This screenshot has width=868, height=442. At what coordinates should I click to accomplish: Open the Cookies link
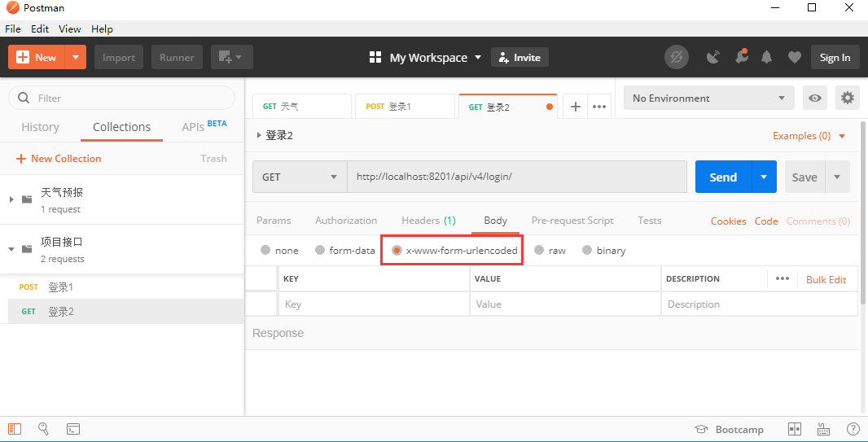729,221
